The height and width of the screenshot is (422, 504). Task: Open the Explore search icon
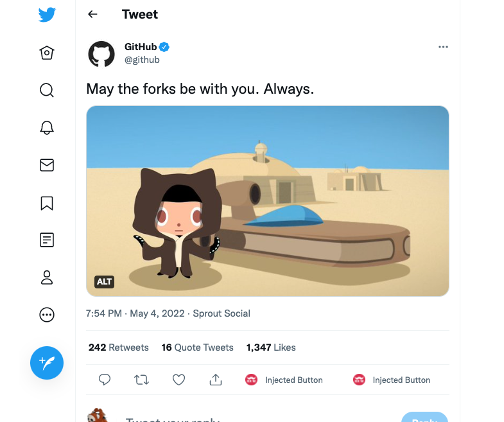click(47, 90)
